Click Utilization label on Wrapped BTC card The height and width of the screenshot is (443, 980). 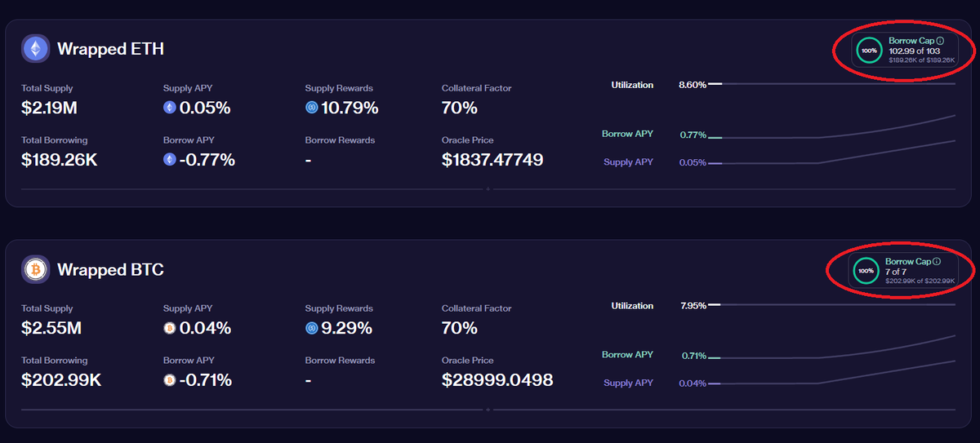coord(632,306)
